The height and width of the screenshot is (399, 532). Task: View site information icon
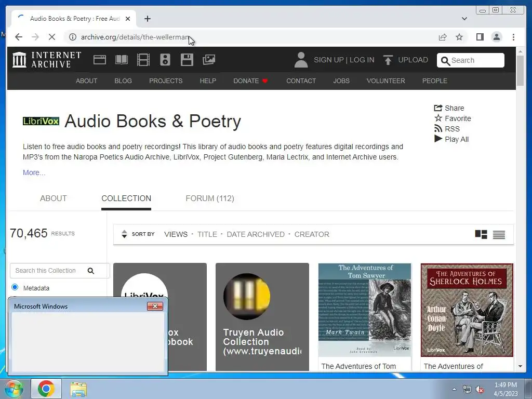[73, 37]
